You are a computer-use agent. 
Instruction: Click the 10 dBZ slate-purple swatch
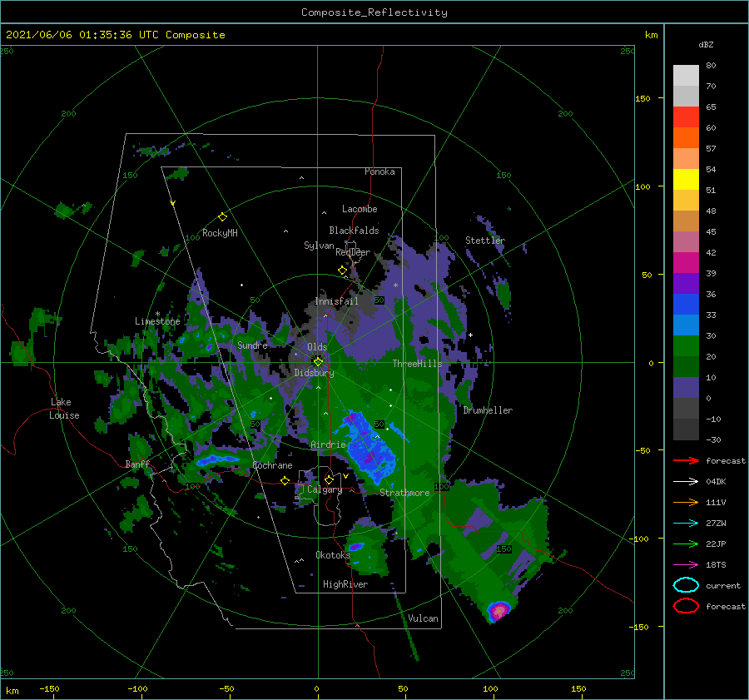click(x=686, y=388)
